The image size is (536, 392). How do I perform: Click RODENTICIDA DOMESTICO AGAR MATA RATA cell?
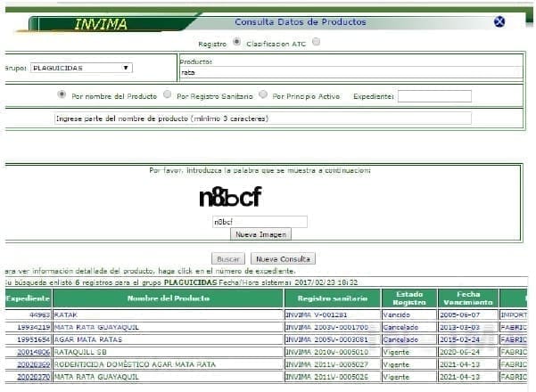169,364
